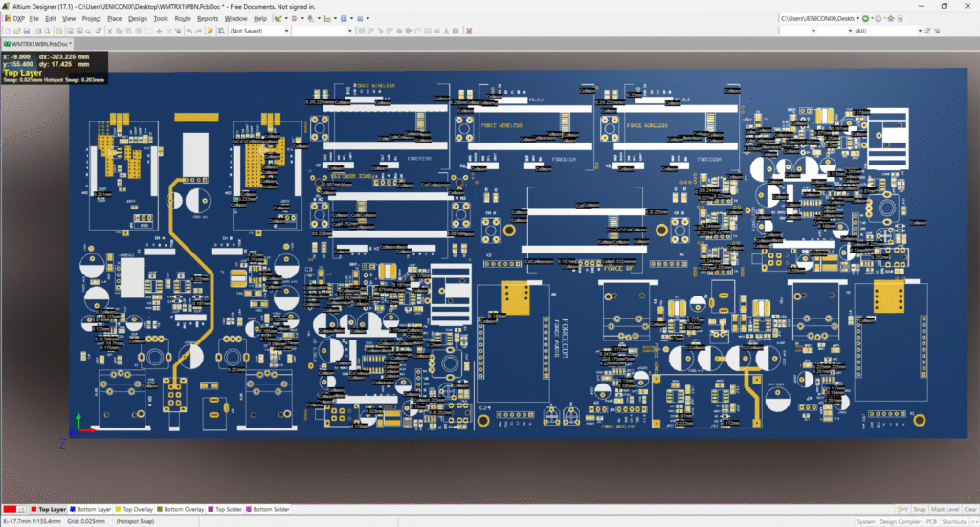Switch to the WMTRX1WBN.PcbDoc document tab
Image resolution: width=980 pixels, height=527 pixels.
click(42, 44)
